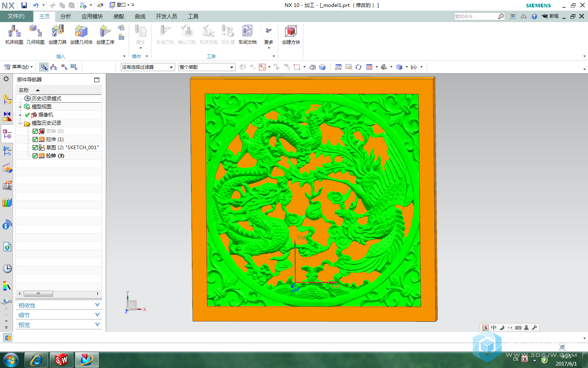Uncheck the 方块 (0) feature checkbox
588x368 pixels.
[x=35, y=131]
